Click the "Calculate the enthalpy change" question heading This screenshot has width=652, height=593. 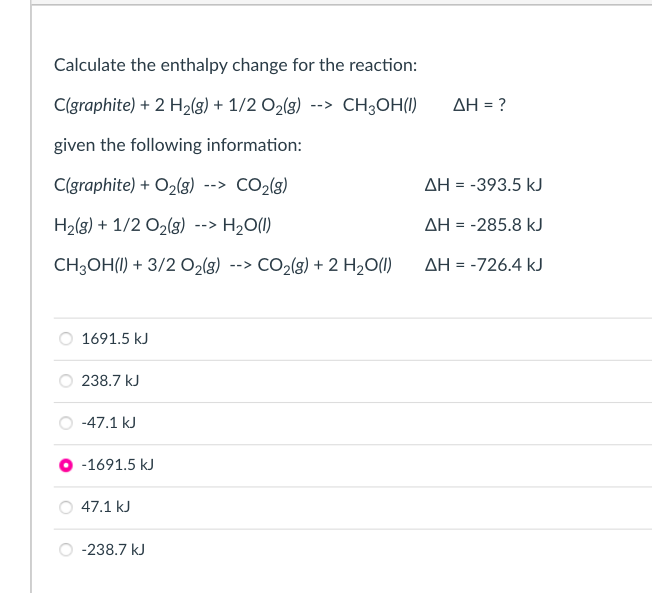point(235,65)
